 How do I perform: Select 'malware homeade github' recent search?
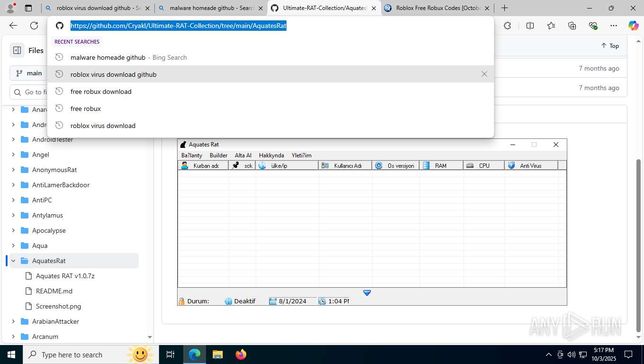[270, 57]
